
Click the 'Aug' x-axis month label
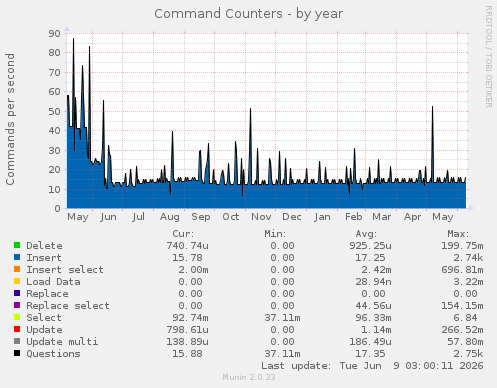170,217
